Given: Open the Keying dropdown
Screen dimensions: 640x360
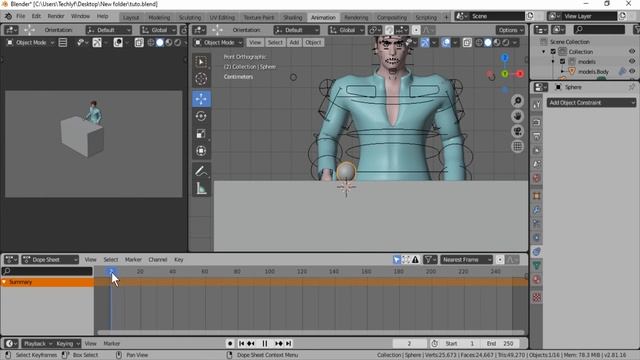Looking at the screenshot, I should pos(67,344).
